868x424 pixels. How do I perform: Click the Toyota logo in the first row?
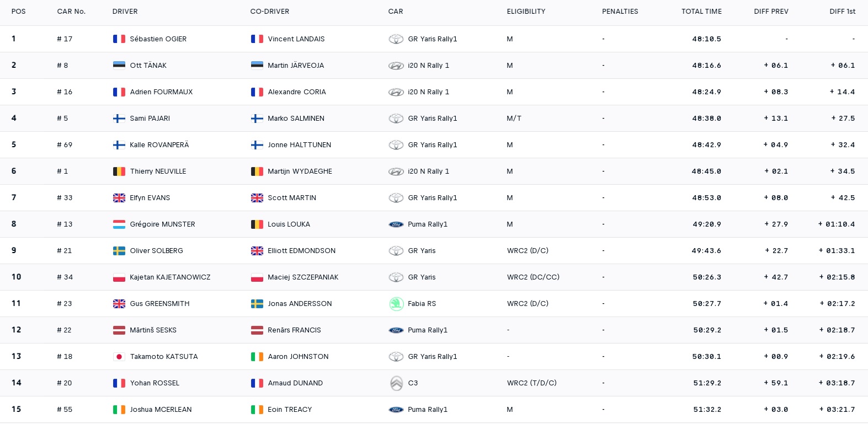[396, 39]
